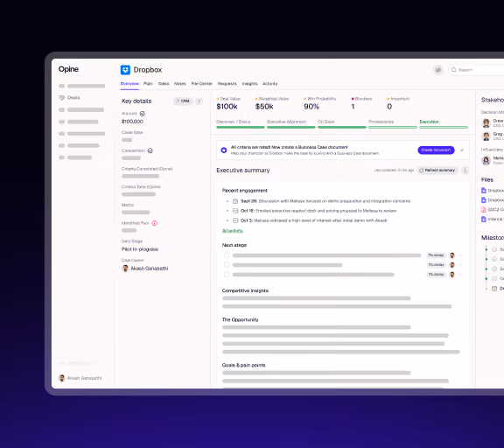Viewport: 504px width, 448px height.
Task: Click the Goals & pain points heading
Action: tap(243, 365)
